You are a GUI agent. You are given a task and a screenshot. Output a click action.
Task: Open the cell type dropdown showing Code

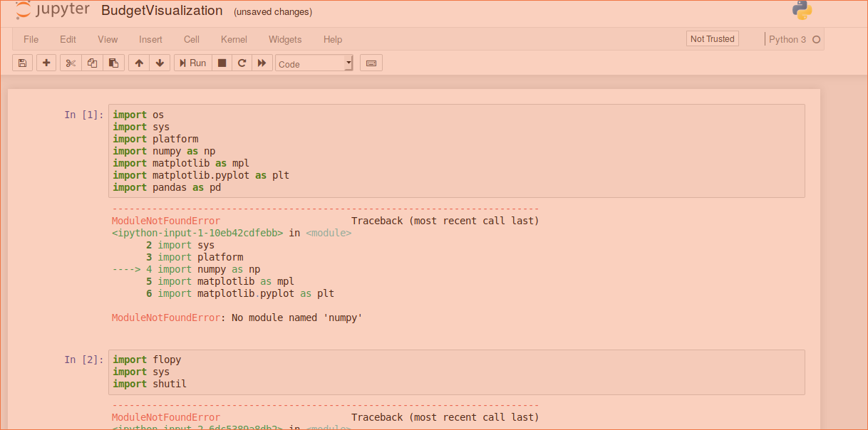click(x=314, y=63)
